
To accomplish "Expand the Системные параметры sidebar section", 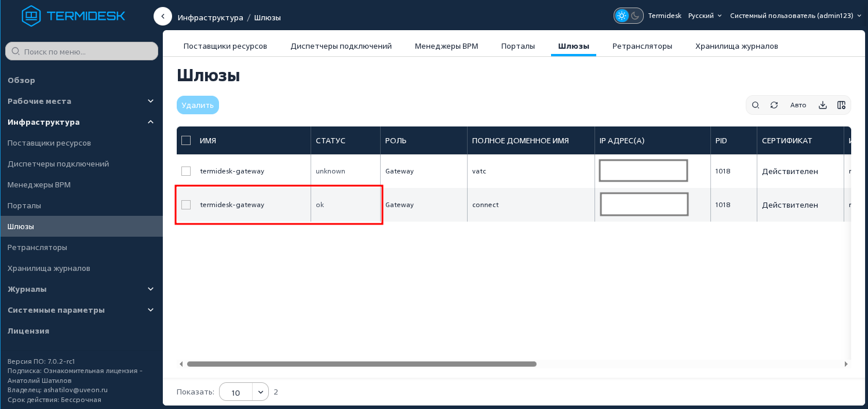I will [x=81, y=310].
